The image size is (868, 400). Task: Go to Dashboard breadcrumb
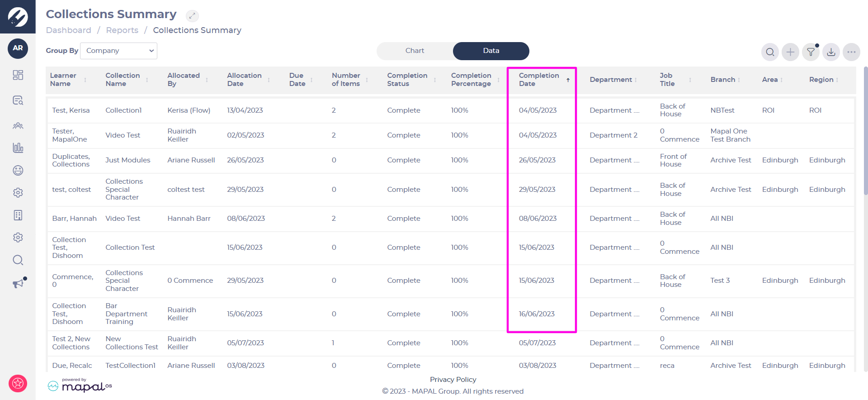69,30
